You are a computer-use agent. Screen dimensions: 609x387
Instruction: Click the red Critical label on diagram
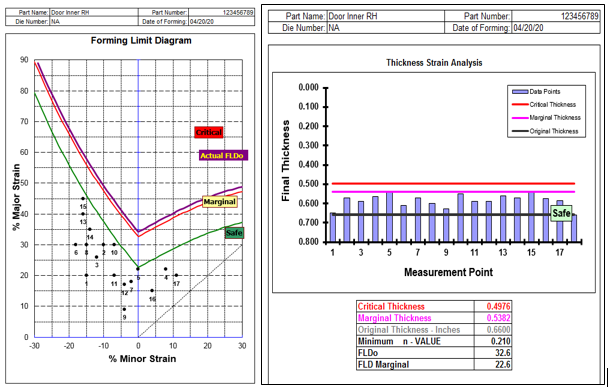pyautogui.click(x=209, y=132)
